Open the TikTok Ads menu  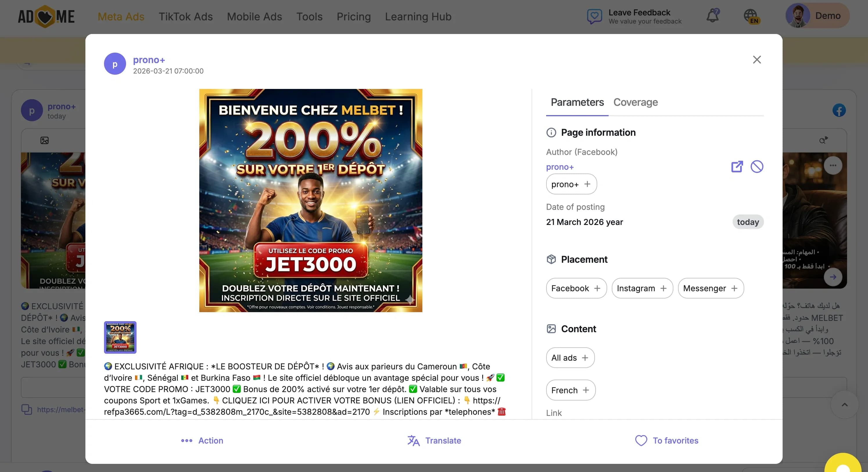186,17
